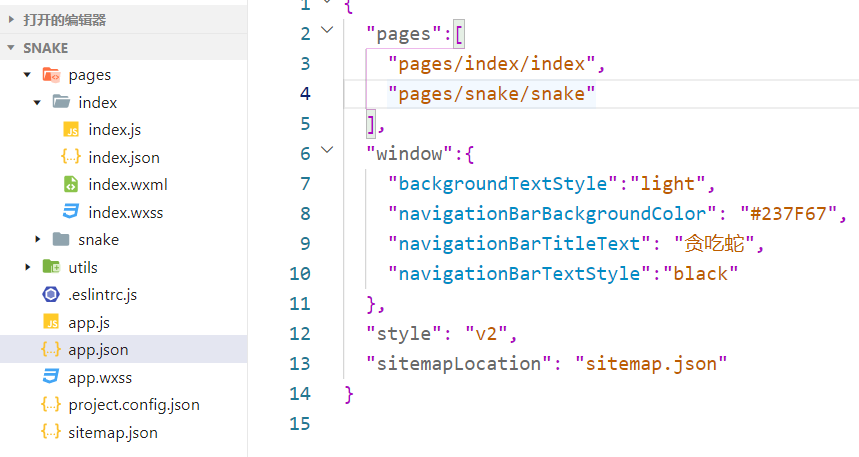Select the snake folder name
The height and width of the screenshot is (457, 859).
point(99,239)
